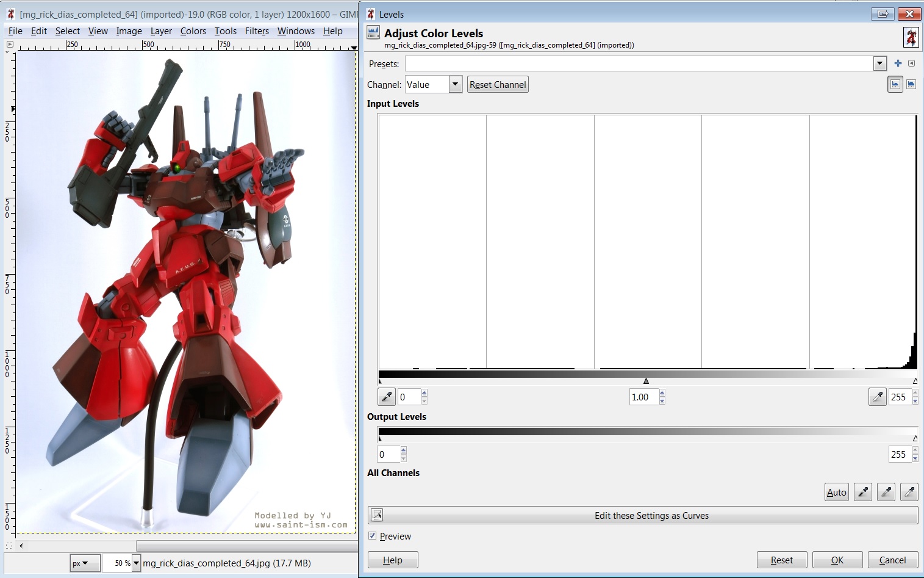924x578 pixels.
Task: Click the GIMP icon in image window title
Action: click(10, 14)
